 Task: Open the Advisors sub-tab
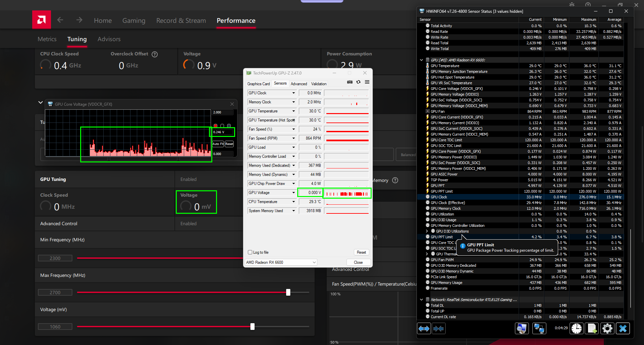(x=109, y=39)
